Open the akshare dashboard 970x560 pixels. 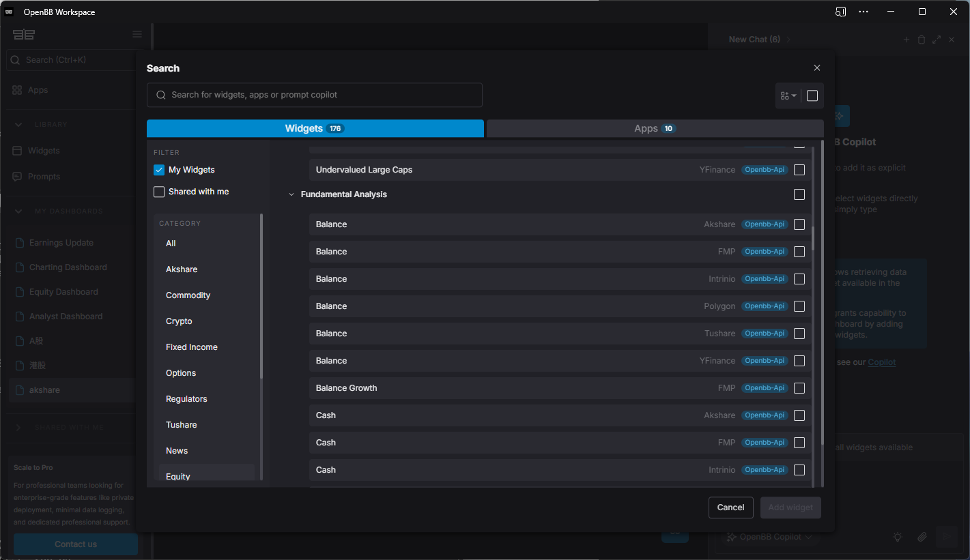44,390
